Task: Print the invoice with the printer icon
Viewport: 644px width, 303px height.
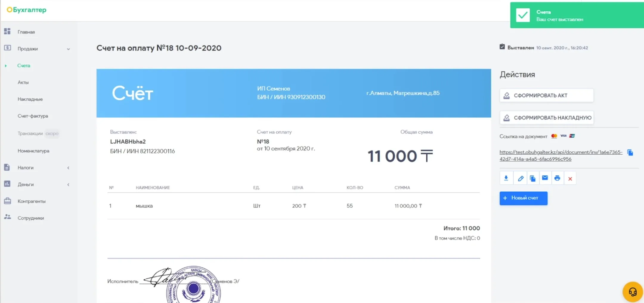Action: click(557, 178)
